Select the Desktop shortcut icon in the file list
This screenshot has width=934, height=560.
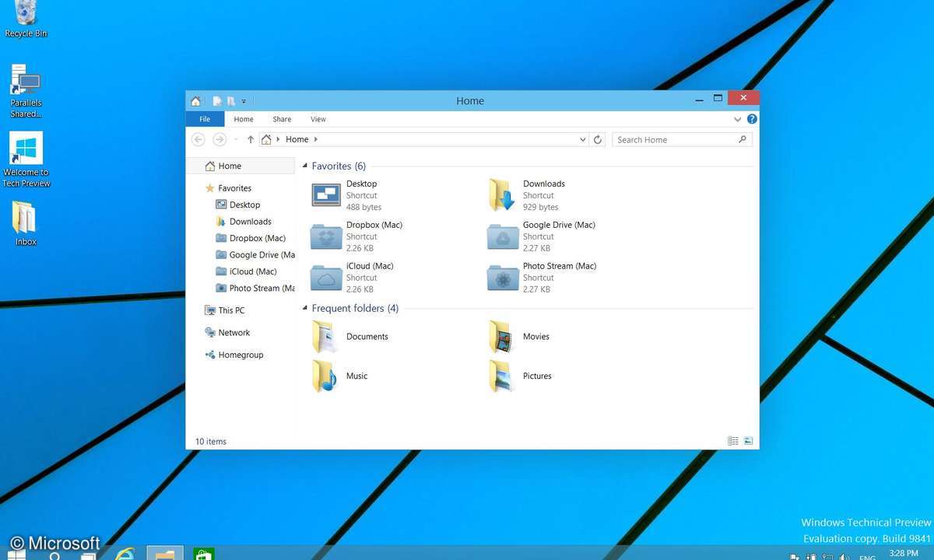(x=326, y=195)
